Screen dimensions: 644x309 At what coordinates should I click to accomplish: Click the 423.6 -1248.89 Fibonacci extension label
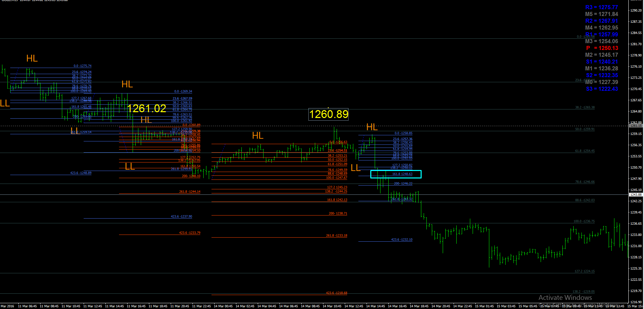click(x=81, y=173)
